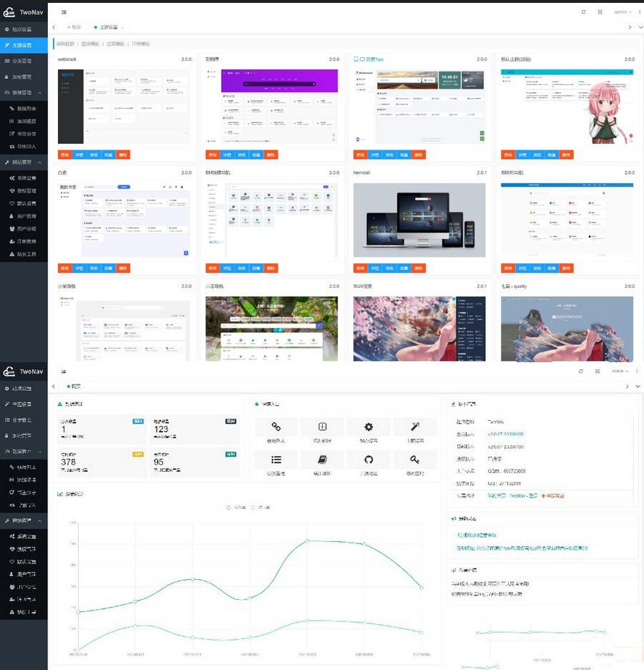Viewport: 644px width, 670px height.
Task: Click the 删除 button under the heimdall theme
Action: [x=418, y=268]
